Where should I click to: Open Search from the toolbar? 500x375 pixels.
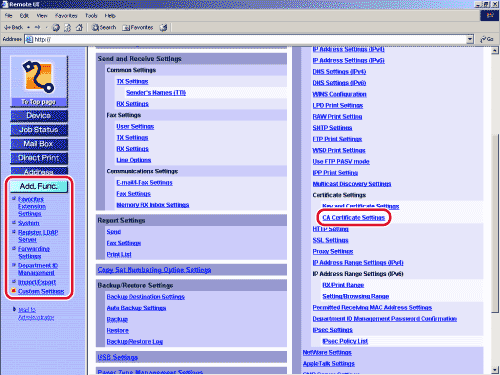[104, 27]
